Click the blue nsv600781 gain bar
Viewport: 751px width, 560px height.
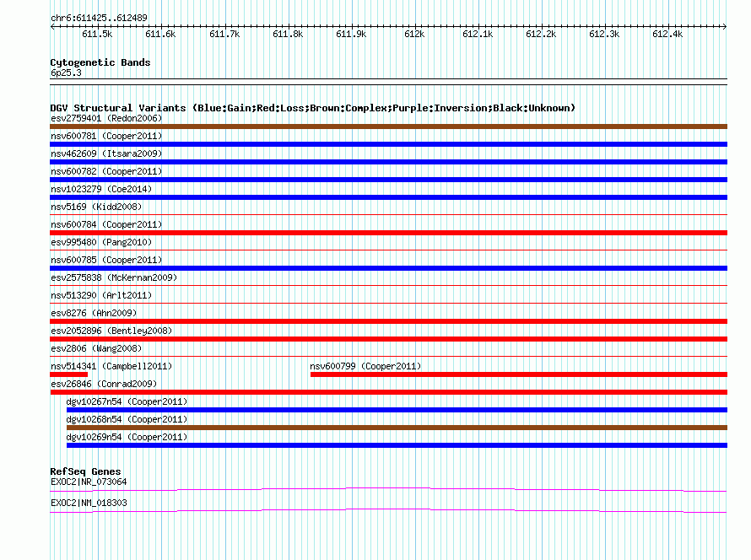pyautogui.click(x=388, y=144)
